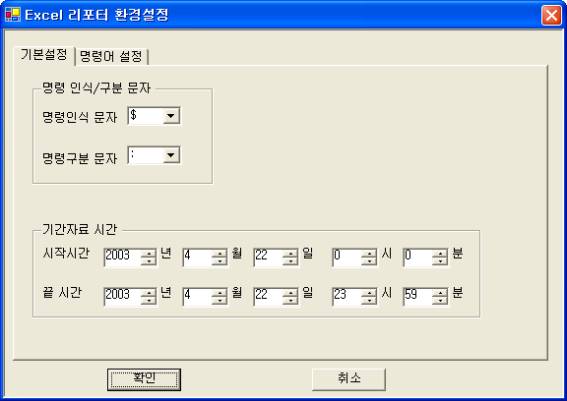Open the 명령인식 문자 dropdown arrow
The height and width of the screenshot is (401, 567).
click(171, 116)
